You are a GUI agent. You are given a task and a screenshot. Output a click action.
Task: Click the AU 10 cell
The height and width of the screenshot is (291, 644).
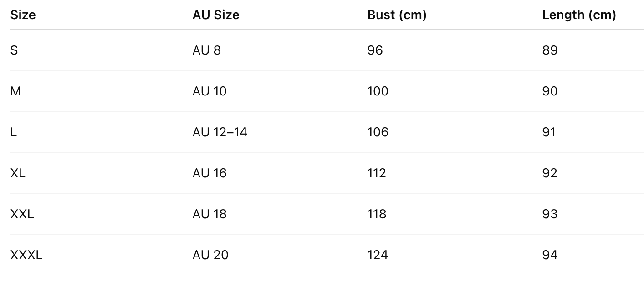[209, 91]
